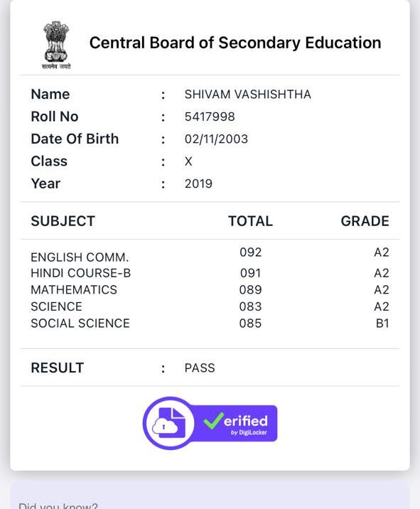This screenshot has width=420, height=509.
Task: Click the national emblem logo
Action: pyautogui.click(x=56, y=45)
